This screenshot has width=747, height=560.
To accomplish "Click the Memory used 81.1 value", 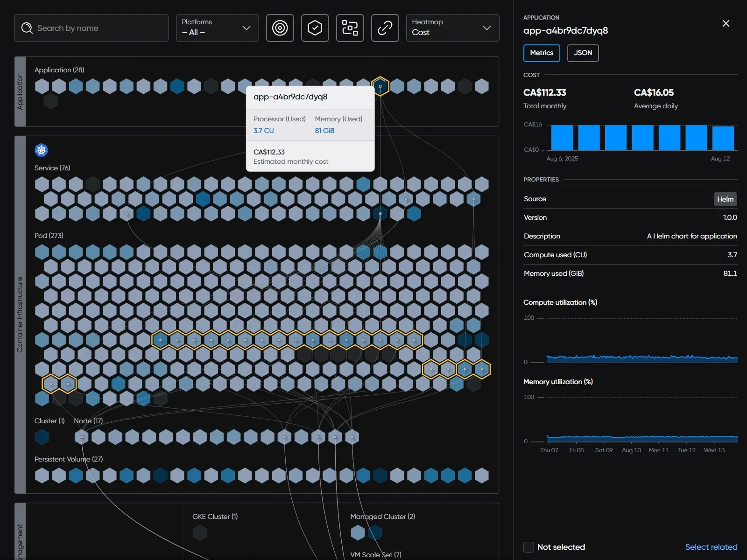I will (x=730, y=273).
